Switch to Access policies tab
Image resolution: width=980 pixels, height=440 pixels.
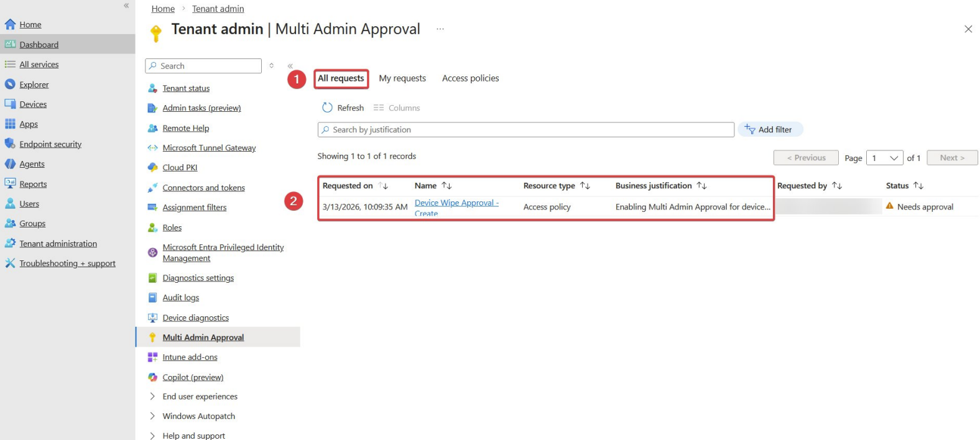[x=470, y=78]
